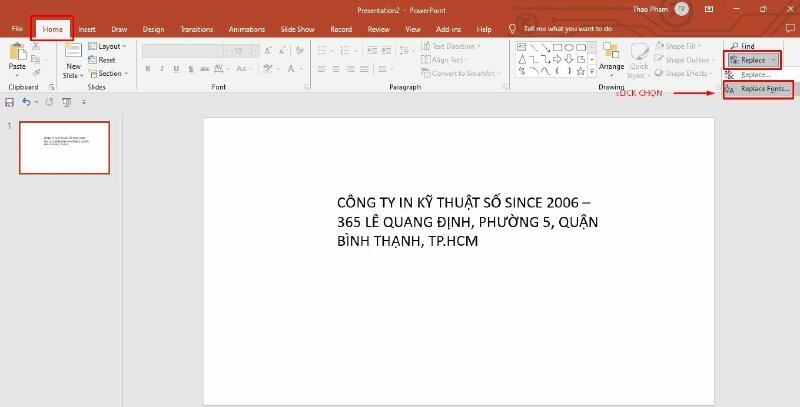Select the Right Brace shape
The height and width of the screenshot is (407, 800).
click(569, 71)
